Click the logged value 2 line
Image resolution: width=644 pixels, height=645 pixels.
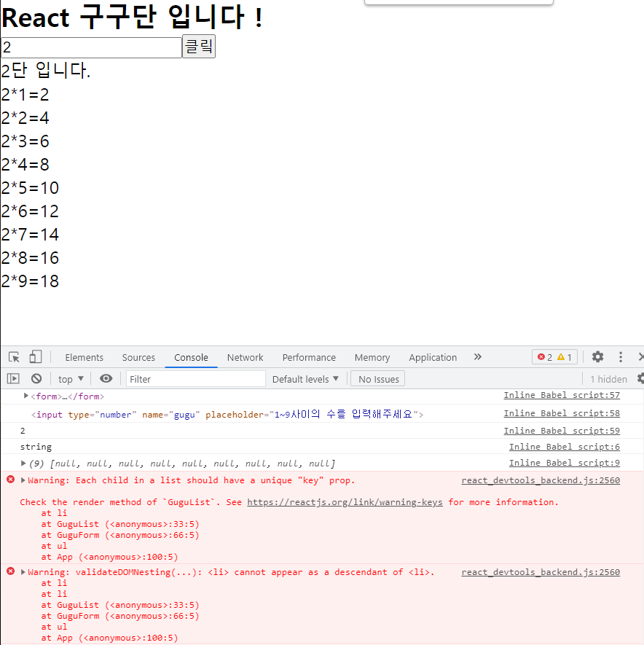(23, 431)
